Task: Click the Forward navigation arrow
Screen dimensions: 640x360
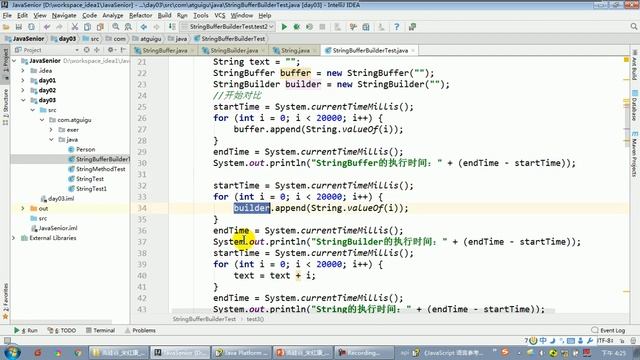Action: point(156,27)
